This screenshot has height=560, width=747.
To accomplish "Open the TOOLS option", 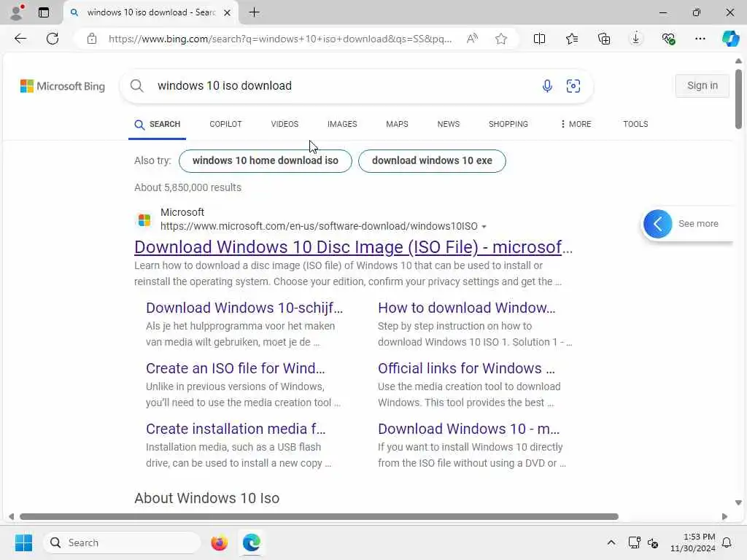I will pyautogui.click(x=635, y=124).
